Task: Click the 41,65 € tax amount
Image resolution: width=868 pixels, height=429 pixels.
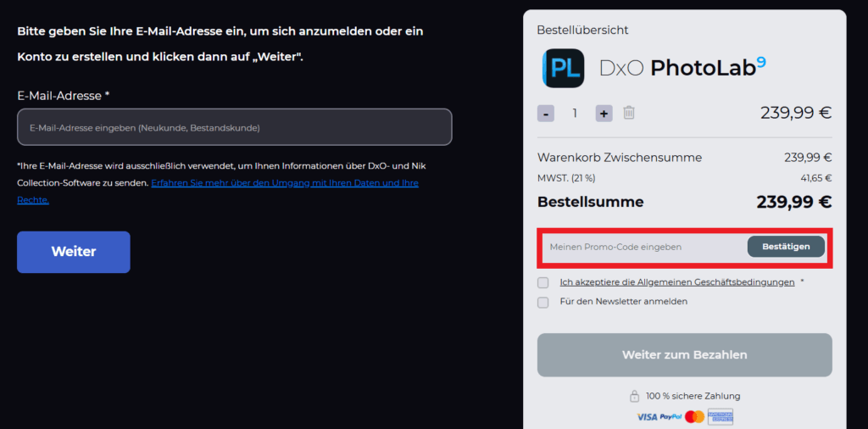Action: pos(816,178)
